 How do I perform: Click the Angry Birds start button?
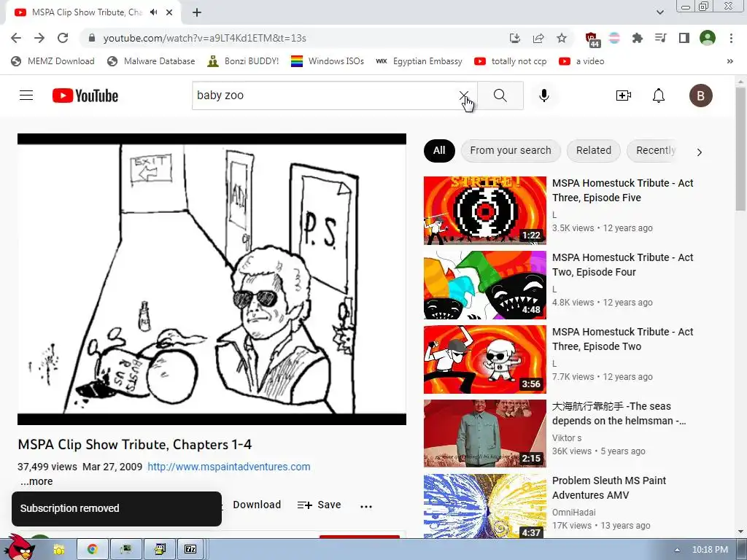pyautogui.click(x=21, y=548)
